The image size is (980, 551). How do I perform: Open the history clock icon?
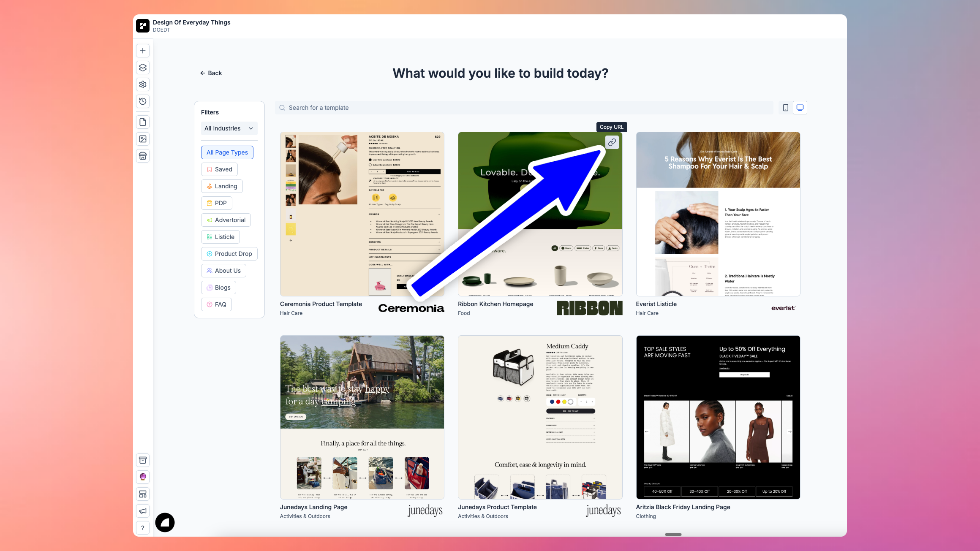point(143,101)
